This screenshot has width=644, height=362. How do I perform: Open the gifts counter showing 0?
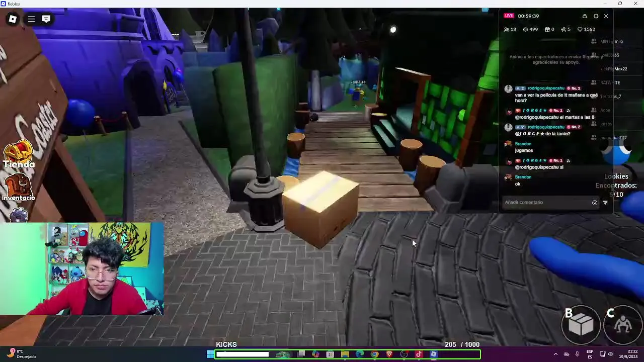[549, 29]
